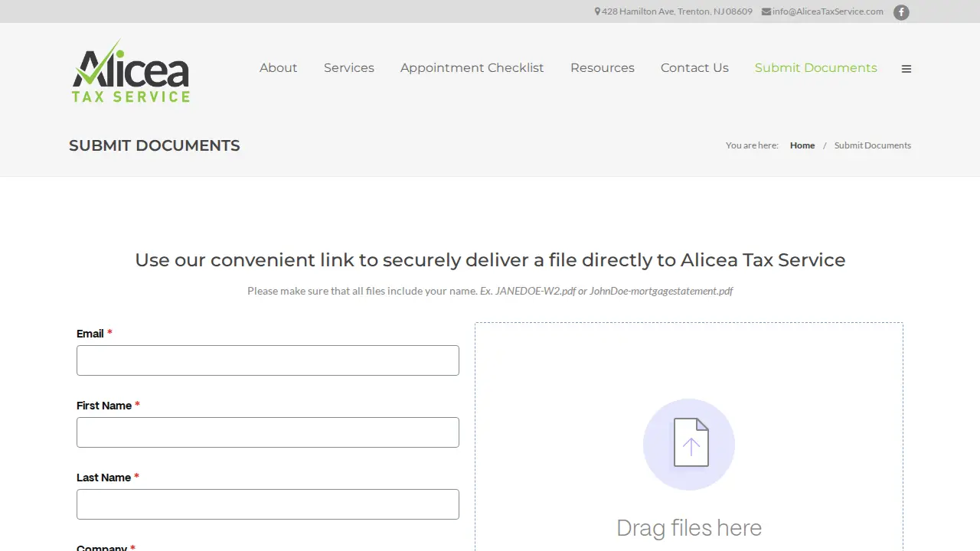Click the 'You are here:' text

(752, 145)
